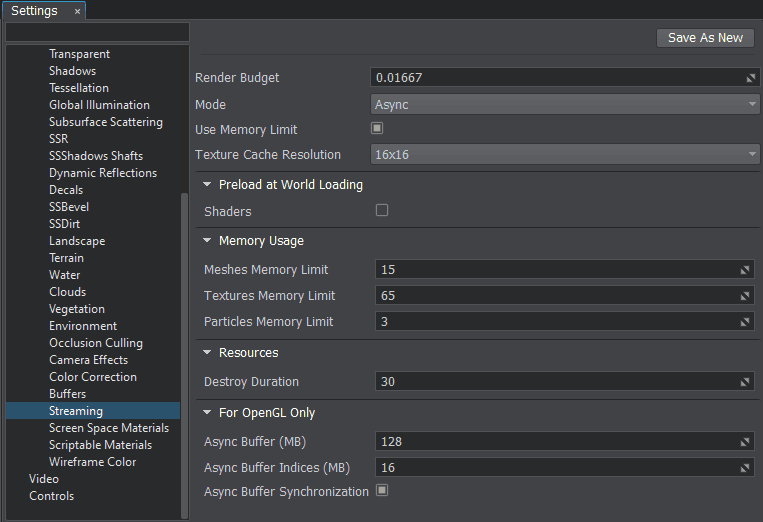Click the Destroy Duration field's arrow icon

click(x=745, y=382)
